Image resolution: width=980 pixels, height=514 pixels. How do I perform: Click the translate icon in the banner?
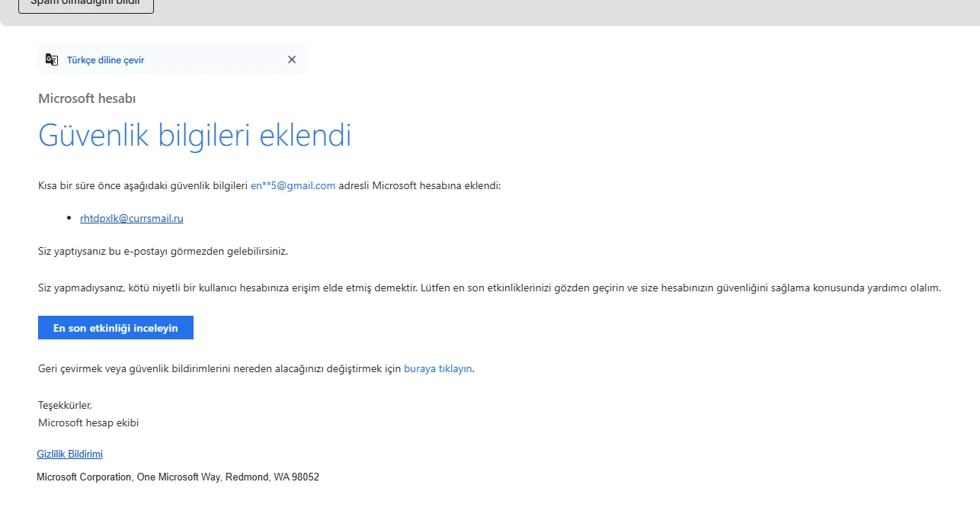click(x=52, y=59)
